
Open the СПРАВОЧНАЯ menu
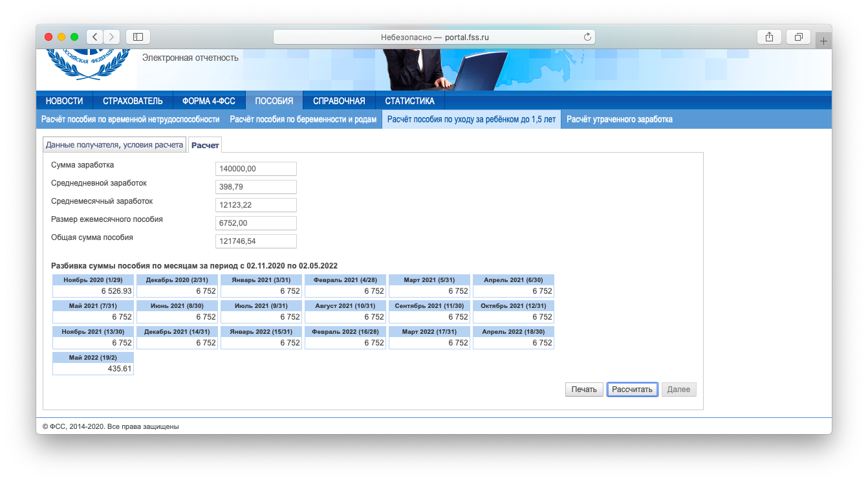coord(339,101)
